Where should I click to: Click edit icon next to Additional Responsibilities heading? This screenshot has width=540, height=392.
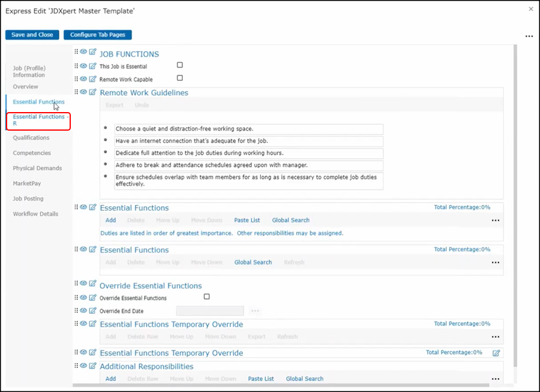click(92, 366)
